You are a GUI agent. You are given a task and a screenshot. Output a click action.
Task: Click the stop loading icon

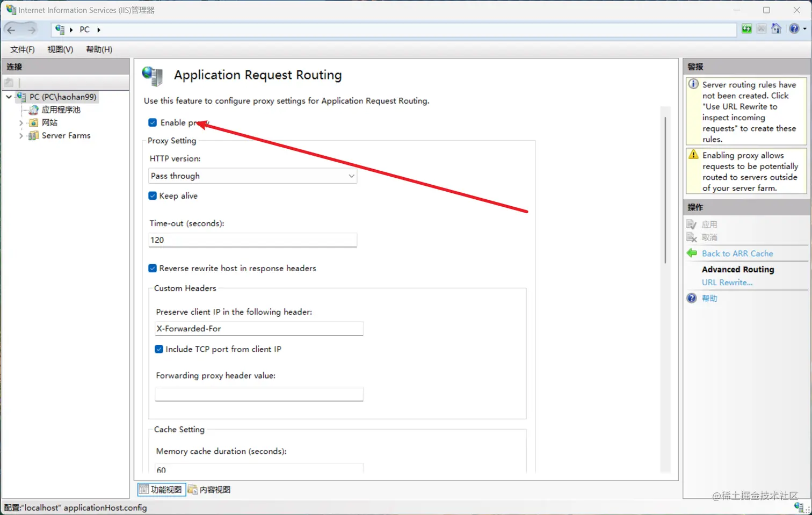pyautogui.click(x=761, y=29)
